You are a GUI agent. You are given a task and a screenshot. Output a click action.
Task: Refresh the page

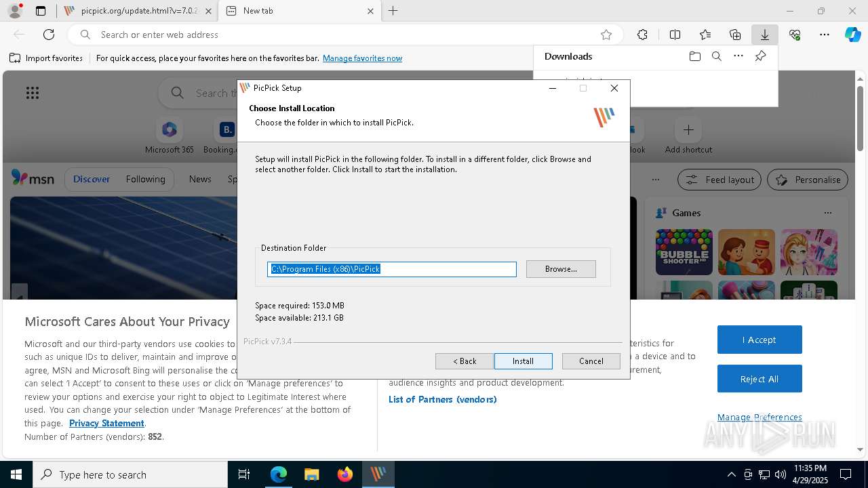point(49,35)
